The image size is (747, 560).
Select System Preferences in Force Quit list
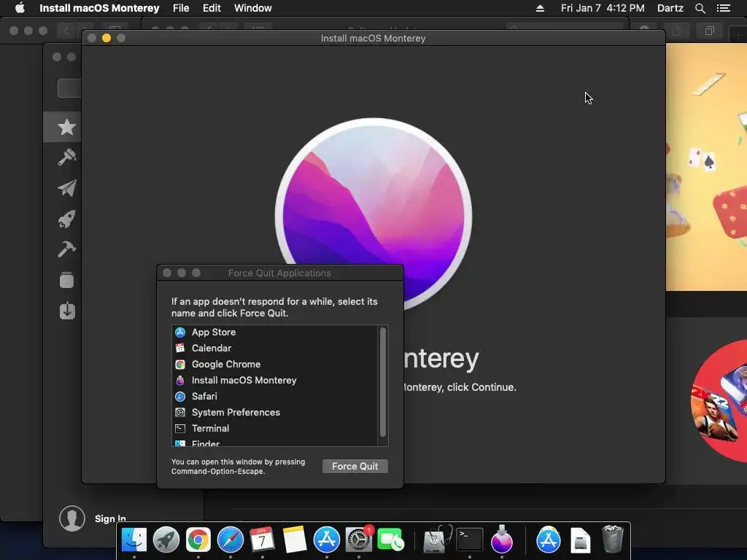(275, 413)
